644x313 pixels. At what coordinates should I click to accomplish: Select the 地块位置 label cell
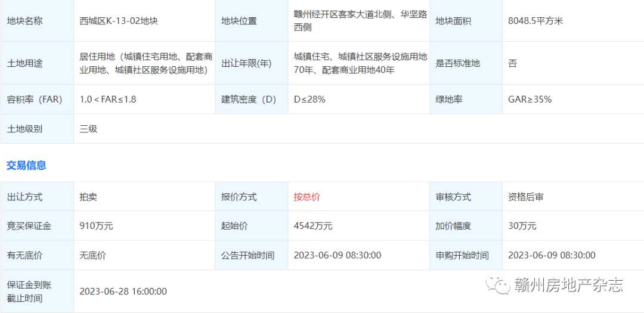point(252,20)
